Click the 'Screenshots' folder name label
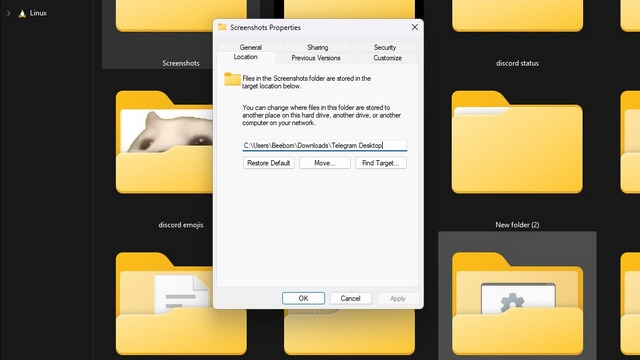The width and height of the screenshot is (640, 360). pyautogui.click(x=181, y=63)
